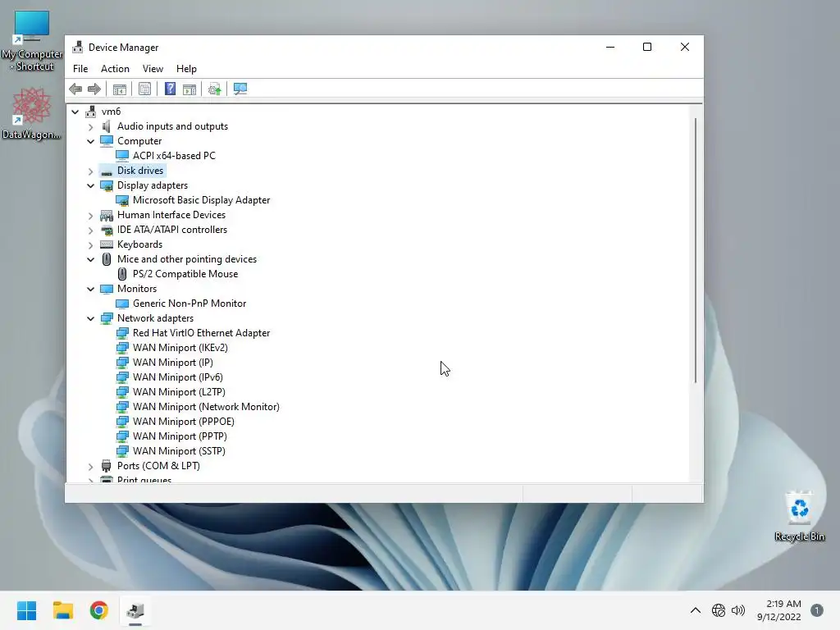Collapse the Monitors category
The height and width of the screenshot is (630, 840).
(x=90, y=289)
